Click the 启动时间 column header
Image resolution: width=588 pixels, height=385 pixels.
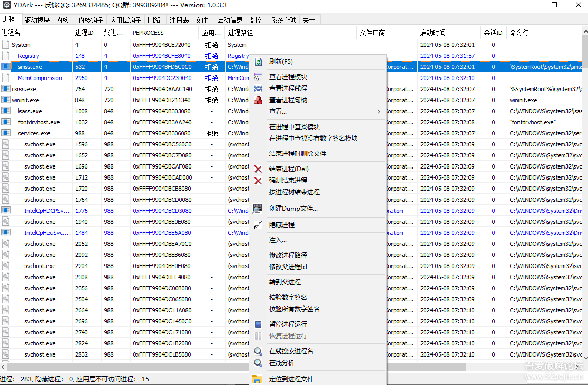433,33
